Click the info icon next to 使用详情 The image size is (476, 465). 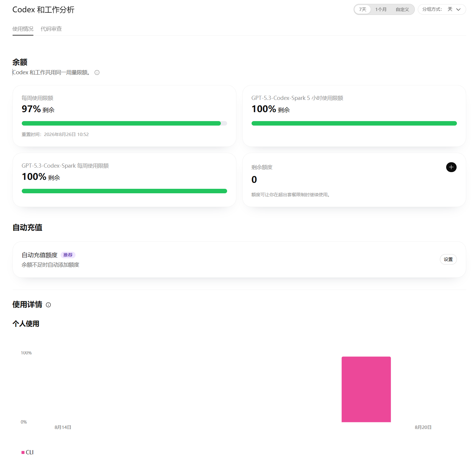[x=48, y=305]
